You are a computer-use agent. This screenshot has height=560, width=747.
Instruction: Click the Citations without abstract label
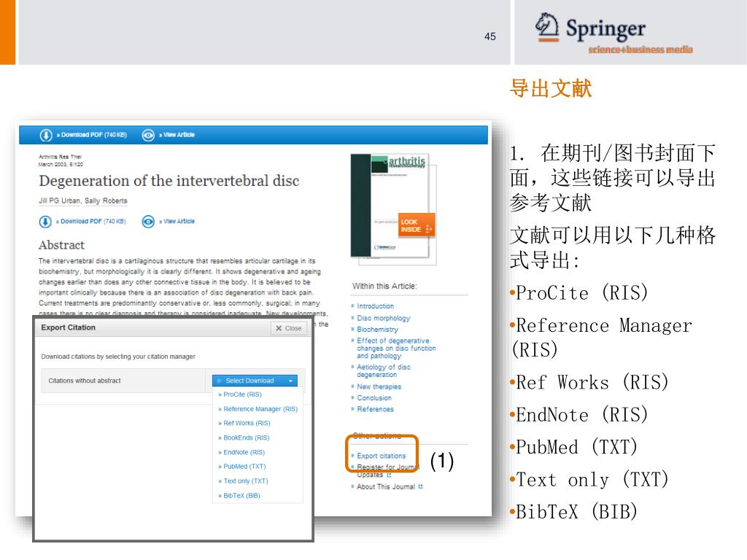[x=85, y=381]
